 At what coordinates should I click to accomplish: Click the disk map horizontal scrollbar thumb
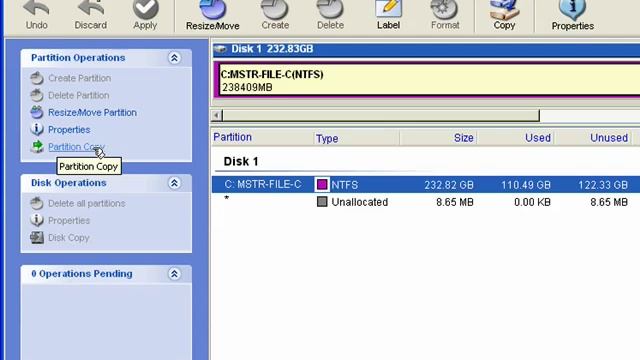click(x=381, y=116)
